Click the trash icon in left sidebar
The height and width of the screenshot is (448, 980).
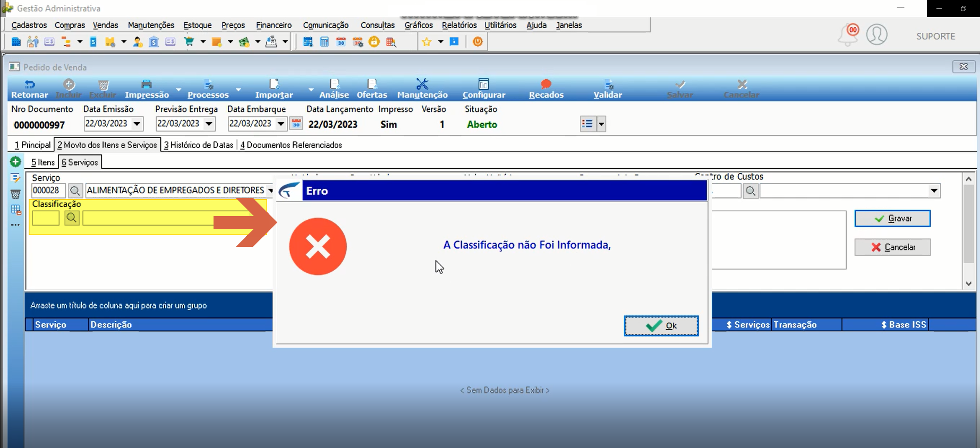coord(15,194)
